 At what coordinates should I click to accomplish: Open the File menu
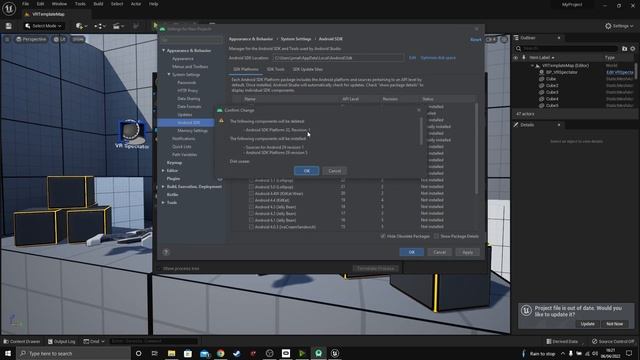point(25,4)
